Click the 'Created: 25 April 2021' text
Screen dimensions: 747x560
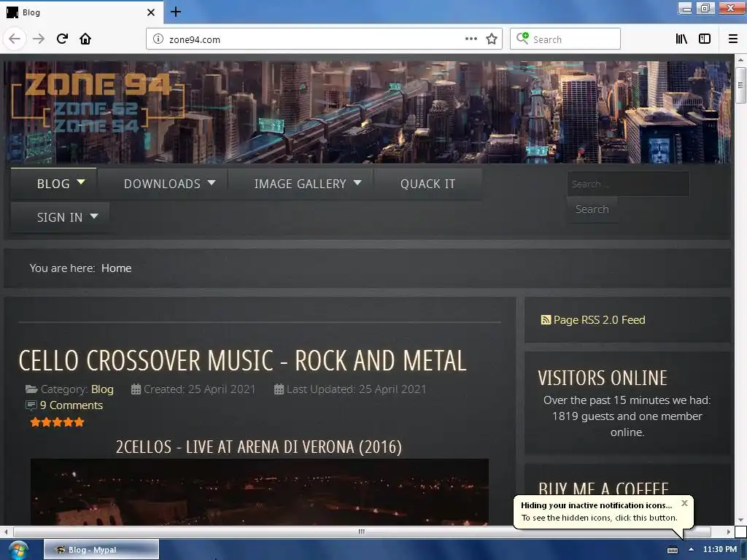pyautogui.click(x=199, y=389)
